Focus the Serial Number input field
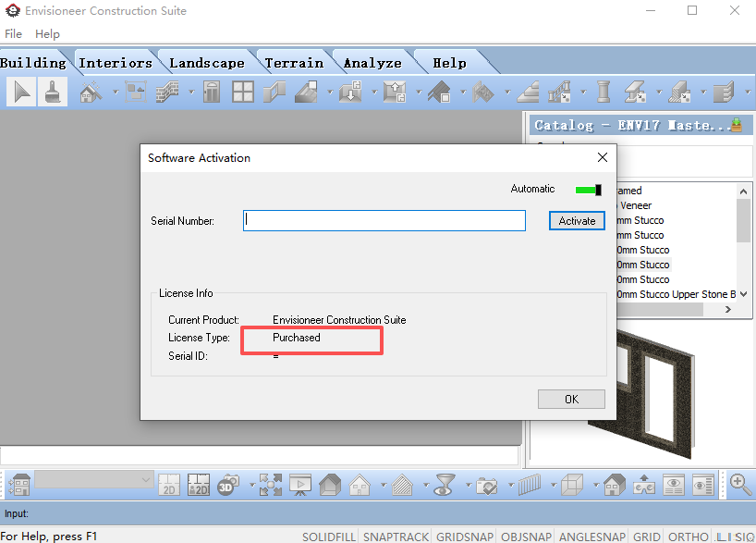 pos(384,220)
